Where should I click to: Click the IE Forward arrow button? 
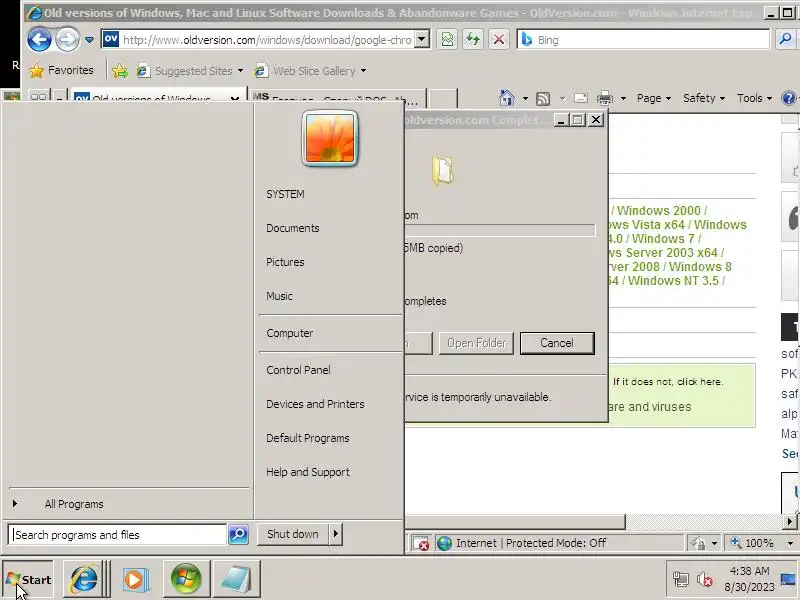(67, 39)
